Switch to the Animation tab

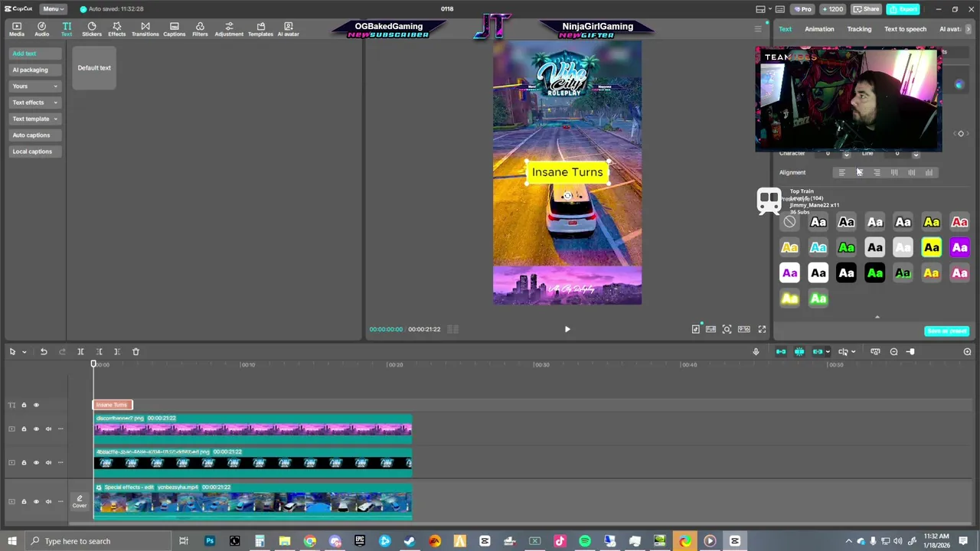click(x=819, y=29)
